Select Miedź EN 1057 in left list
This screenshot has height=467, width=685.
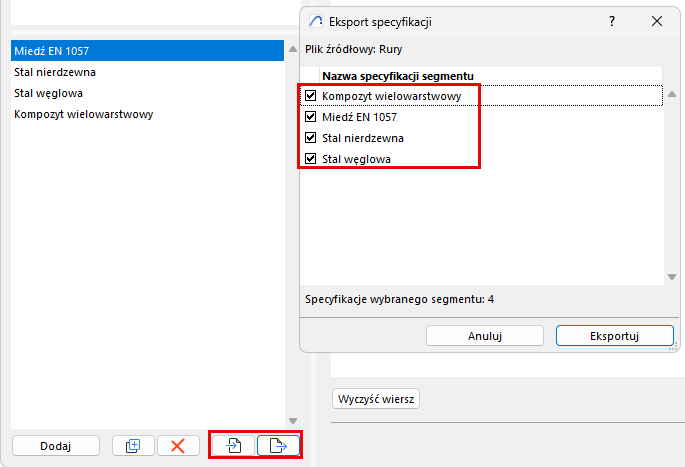[x=148, y=51]
